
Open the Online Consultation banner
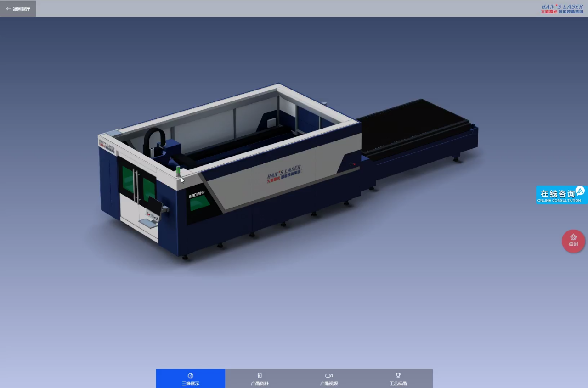click(558, 195)
